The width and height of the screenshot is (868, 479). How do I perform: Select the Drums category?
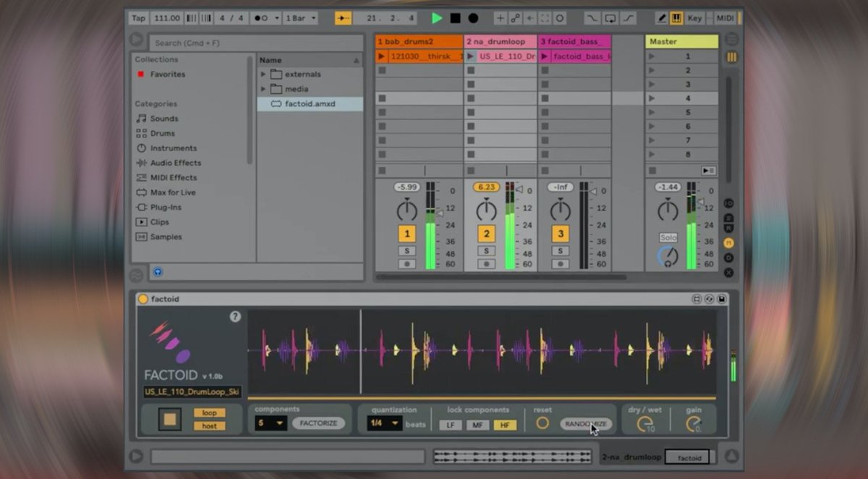tap(162, 133)
